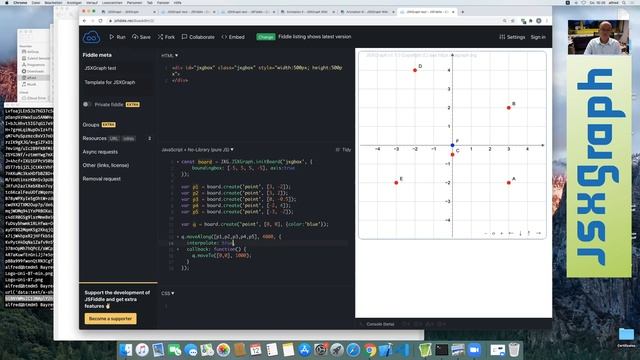Open App Store in the Dock
This screenshot has width=640, height=360.
tap(304, 350)
